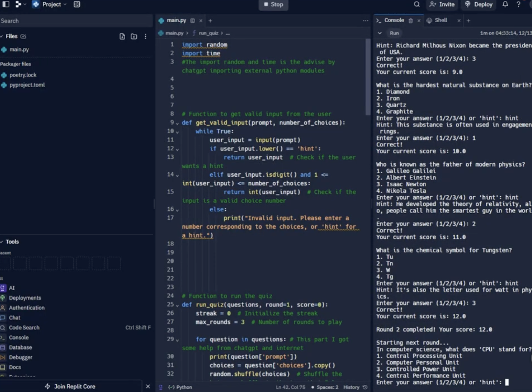
Task: Fold the for loop at line 29
Action: click(177, 340)
